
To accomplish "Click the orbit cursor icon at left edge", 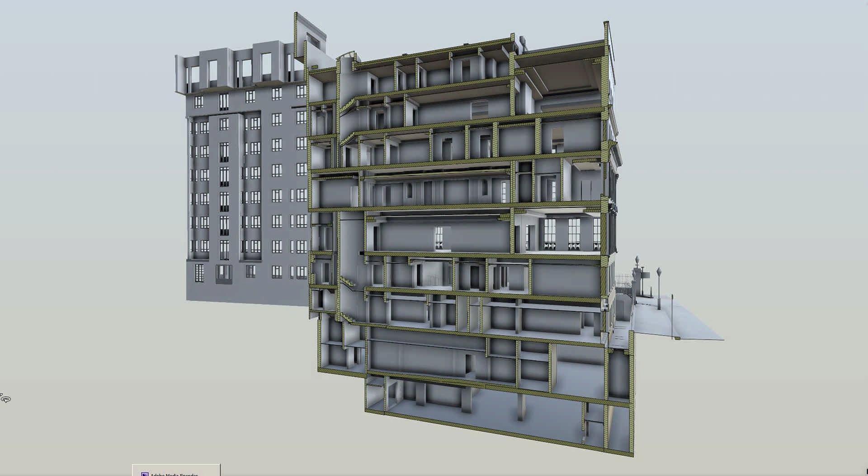I will (x=5, y=398).
